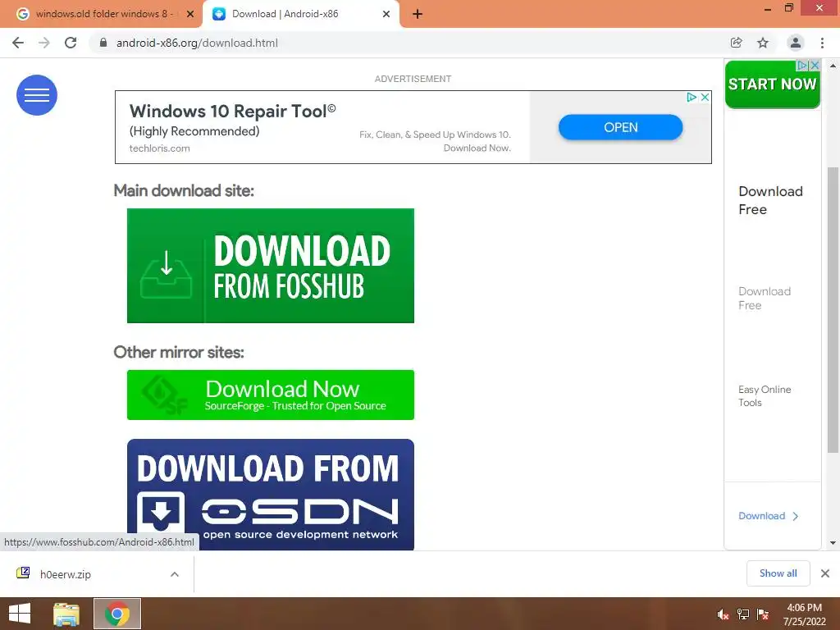Close the Android-x86 download tab

[386, 15]
